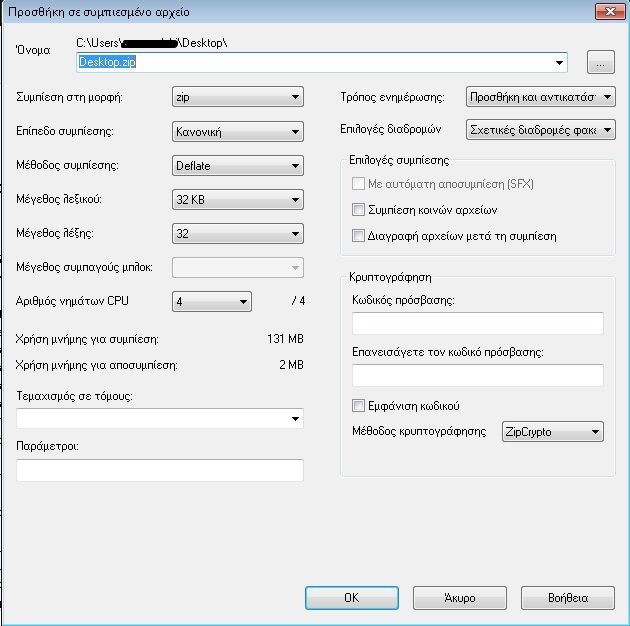Toggle the Εμφάνιση κωδικού checkbox
This screenshot has height=626, width=630.
[x=359, y=406]
